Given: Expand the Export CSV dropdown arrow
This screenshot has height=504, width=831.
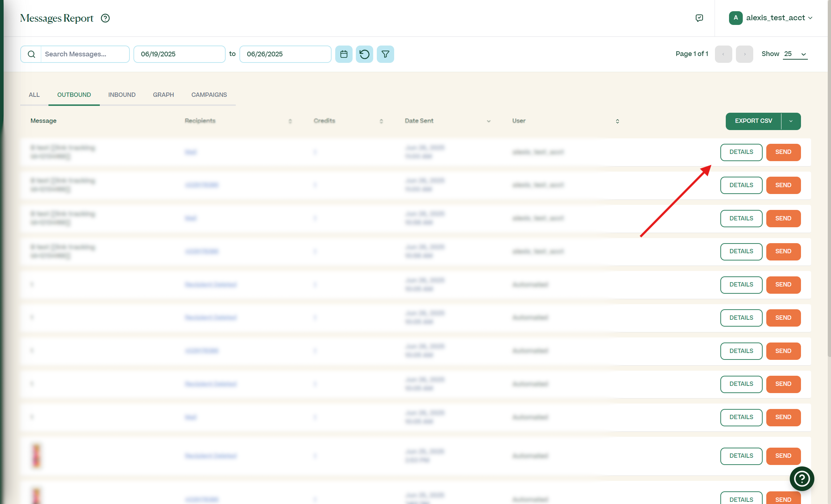Looking at the screenshot, I should tap(791, 121).
